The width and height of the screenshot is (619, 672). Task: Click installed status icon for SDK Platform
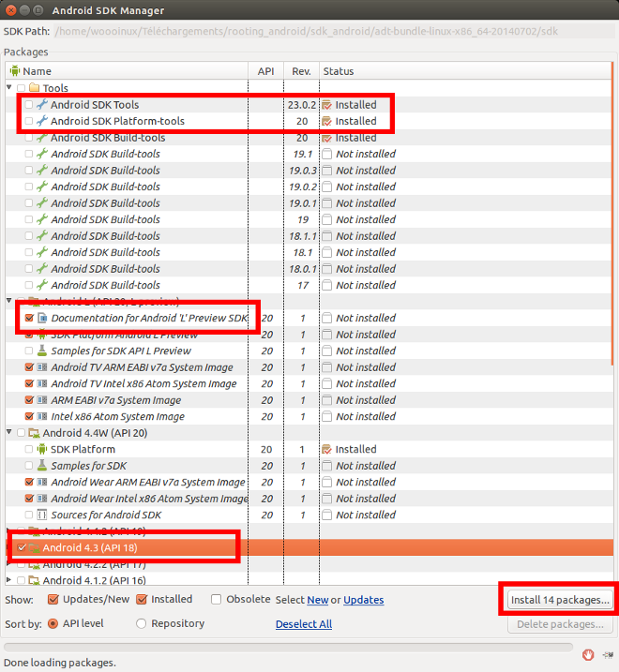click(x=327, y=449)
